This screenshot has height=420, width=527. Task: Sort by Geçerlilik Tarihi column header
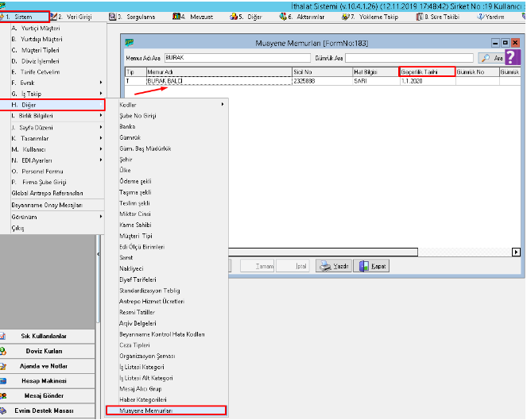tap(427, 71)
